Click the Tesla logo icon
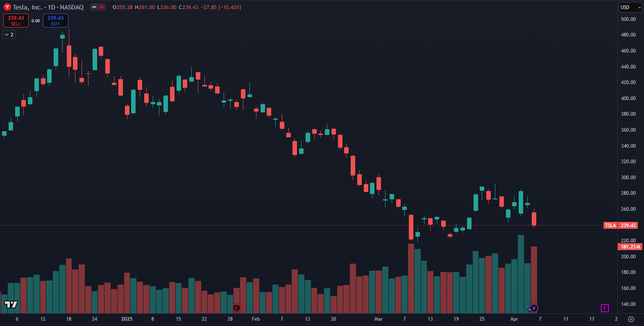 tap(7, 7)
